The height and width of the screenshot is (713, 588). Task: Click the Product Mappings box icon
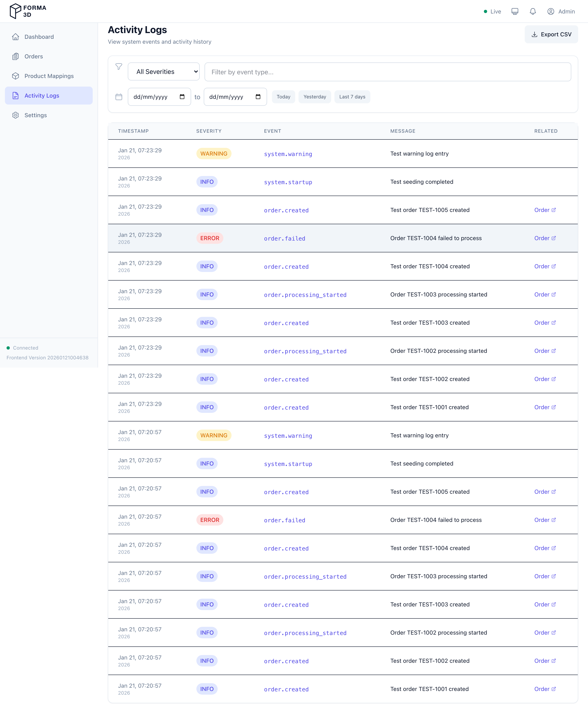point(16,76)
